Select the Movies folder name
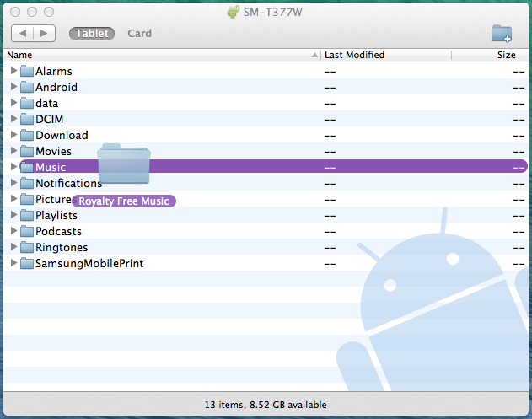This screenshot has height=419, width=532. pos(53,151)
